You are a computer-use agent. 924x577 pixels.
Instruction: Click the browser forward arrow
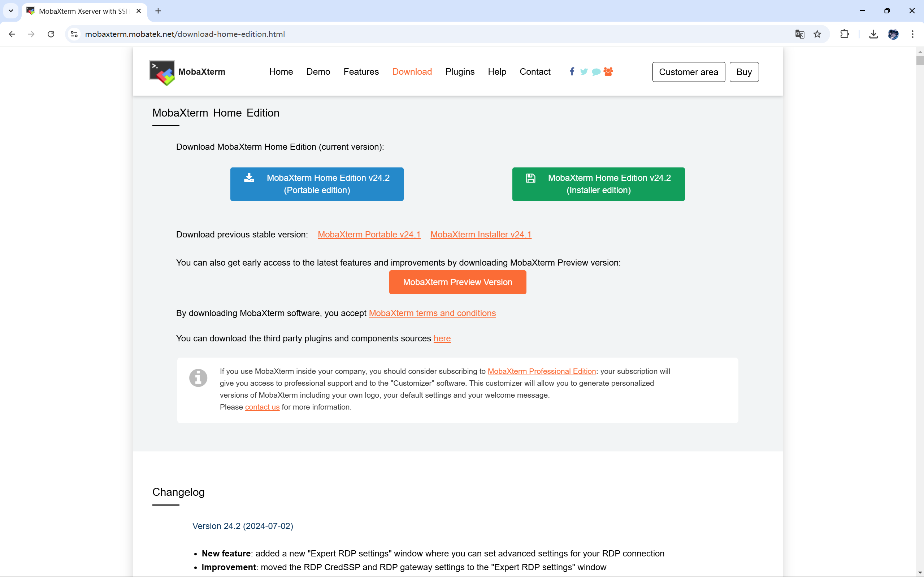pos(31,34)
